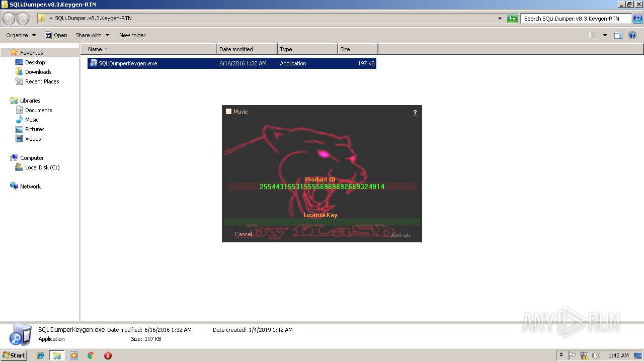Open Downloads in Favorites
The width and height of the screenshot is (644, 362).
click(38, 72)
